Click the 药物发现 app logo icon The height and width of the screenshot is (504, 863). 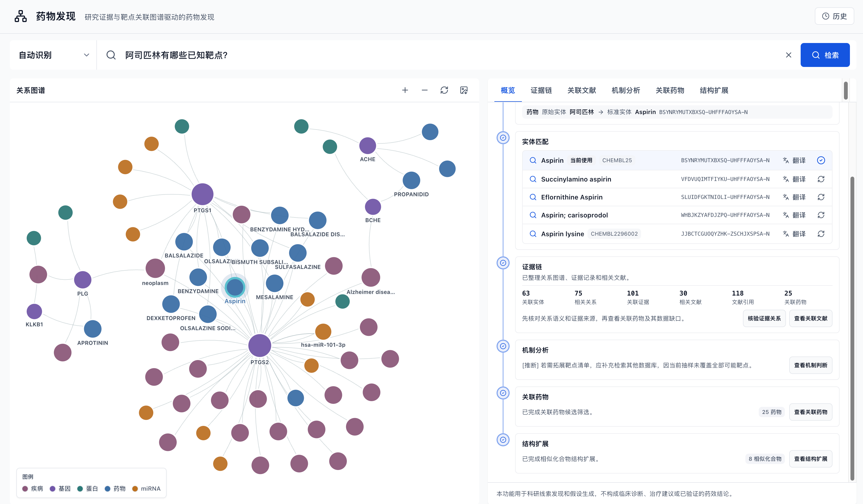click(x=20, y=16)
